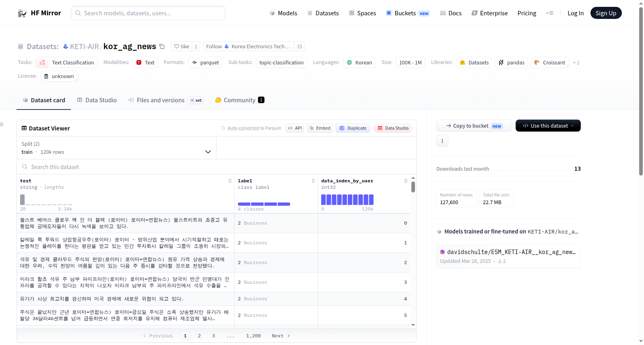Focus the search models and datasets field

[148, 13]
